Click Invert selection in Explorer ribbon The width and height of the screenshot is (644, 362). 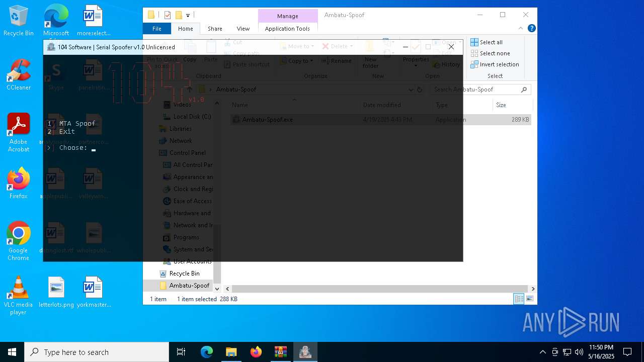point(495,64)
